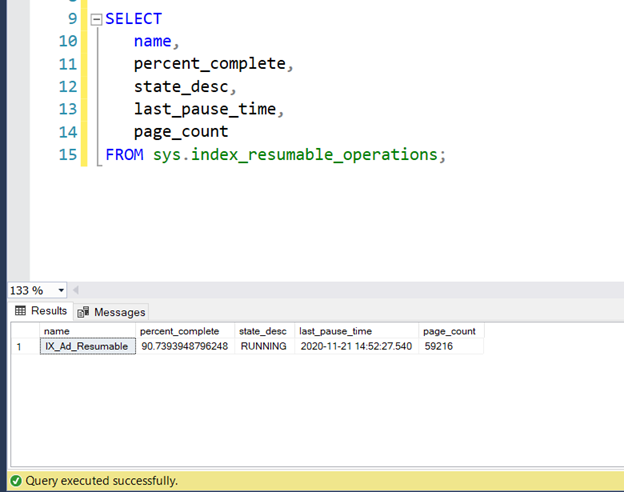The image size is (624, 492).
Task: Click the FROM keyword on line 15
Action: 124,154
